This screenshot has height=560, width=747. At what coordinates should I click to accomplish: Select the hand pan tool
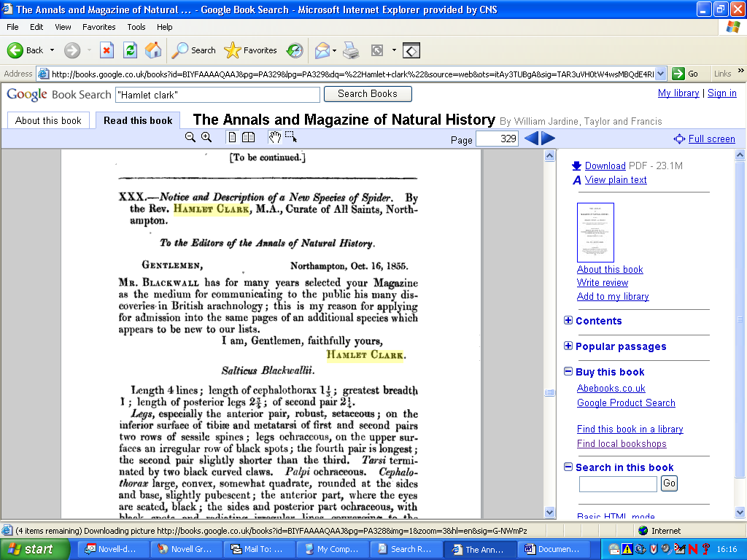pos(275,137)
